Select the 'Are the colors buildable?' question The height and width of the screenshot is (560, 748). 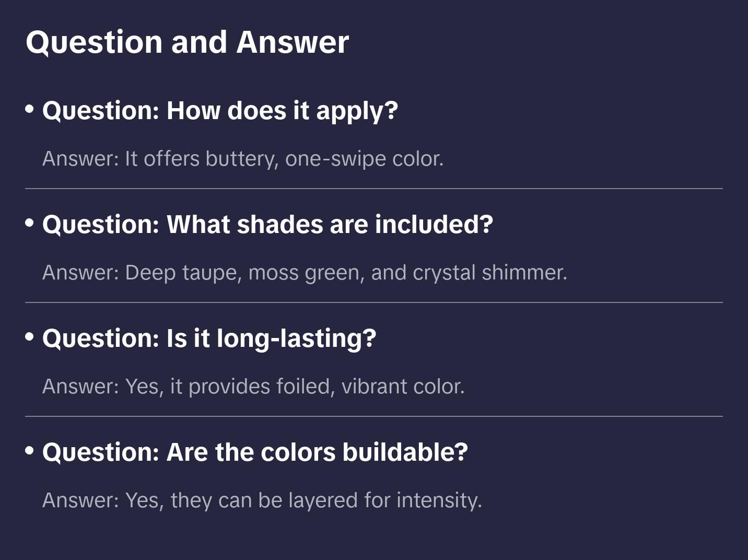coord(255,452)
